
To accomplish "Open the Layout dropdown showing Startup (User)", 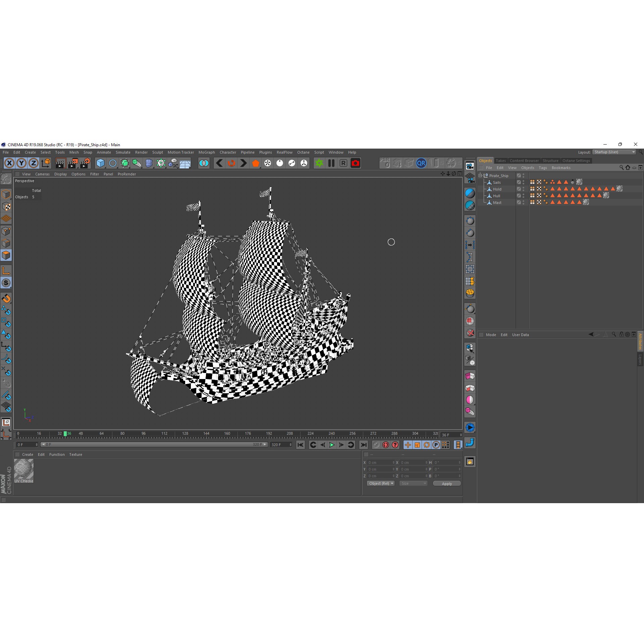I will point(614,152).
